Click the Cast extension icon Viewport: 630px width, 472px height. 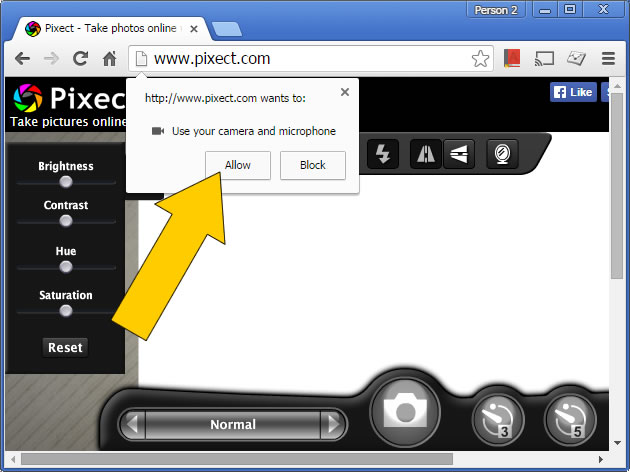pos(544,59)
